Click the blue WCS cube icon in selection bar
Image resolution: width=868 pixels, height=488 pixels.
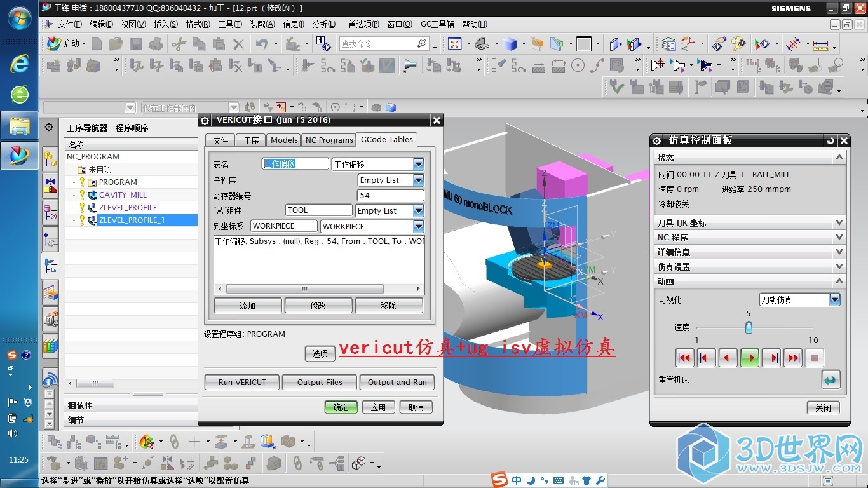click(391, 107)
